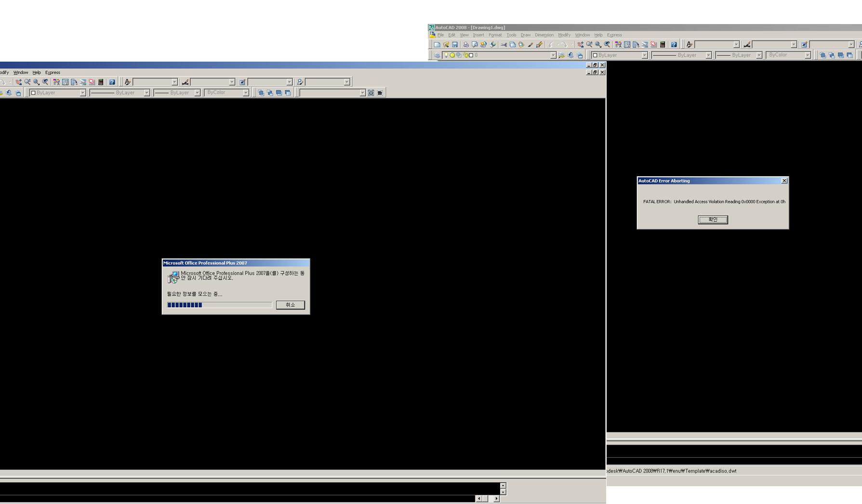
Task: Click command window scroll right arrow
Action: point(496,499)
